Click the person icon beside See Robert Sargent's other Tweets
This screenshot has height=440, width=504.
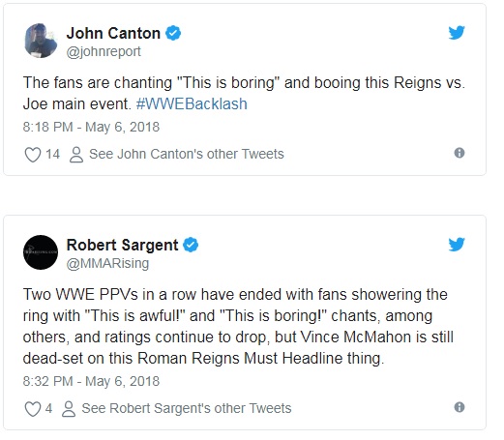click(69, 409)
